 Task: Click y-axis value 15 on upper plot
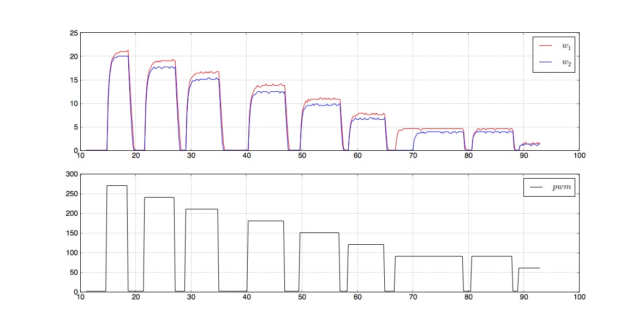click(74, 80)
